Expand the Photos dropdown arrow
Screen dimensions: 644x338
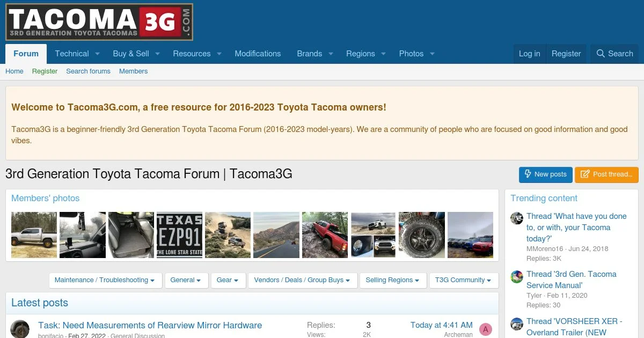click(x=432, y=54)
